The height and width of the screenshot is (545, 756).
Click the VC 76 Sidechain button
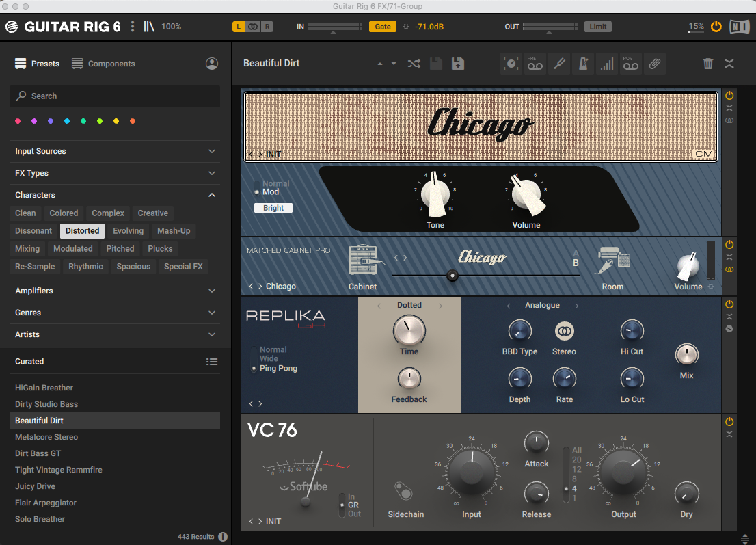point(403,492)
